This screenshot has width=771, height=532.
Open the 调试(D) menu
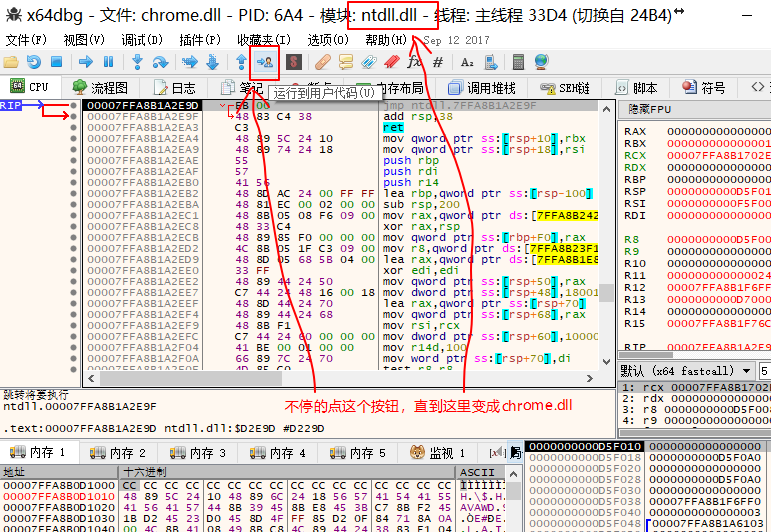tap(142, 40)
